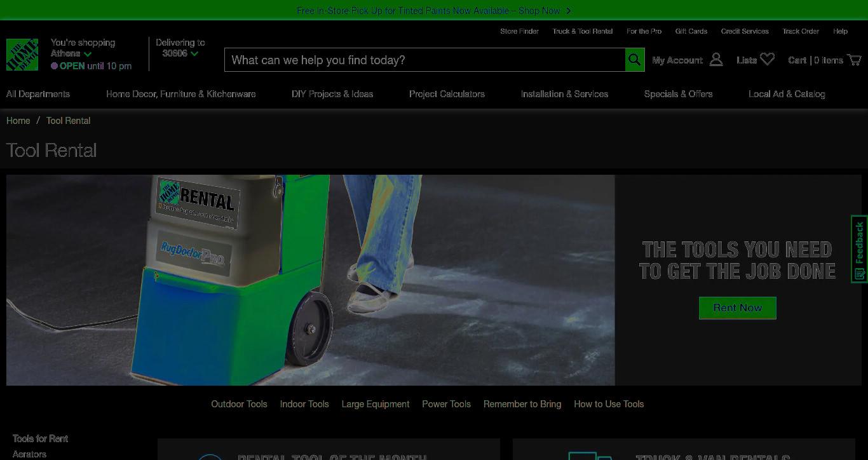The height and width of the screenshot is (460, 868).
Task: Select Aerators in the sidebar
Action: click(x=29, y=454)
